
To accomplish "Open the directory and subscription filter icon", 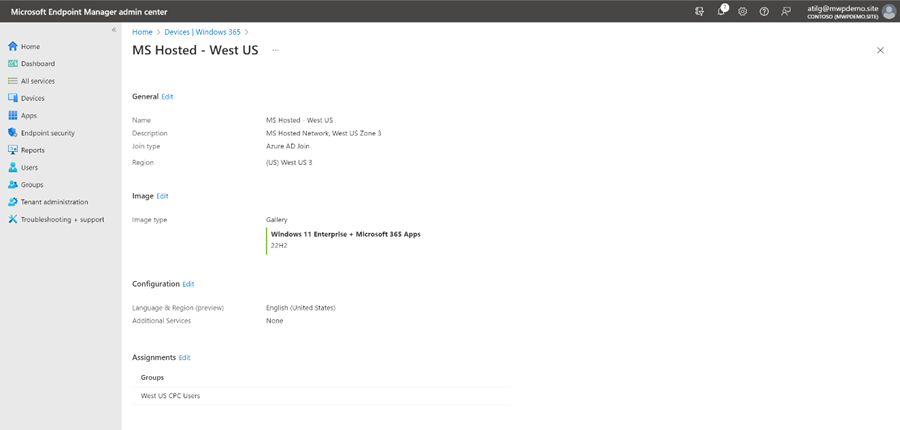I will (699, 11).
